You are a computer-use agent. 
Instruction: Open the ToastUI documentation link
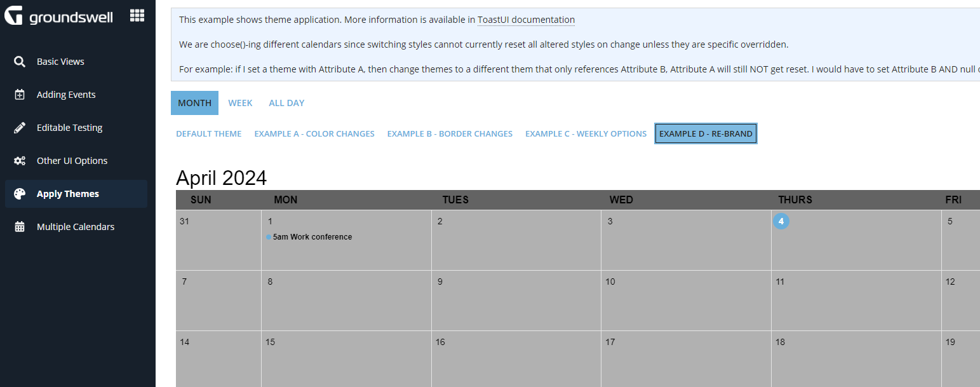tap(526, 20)
